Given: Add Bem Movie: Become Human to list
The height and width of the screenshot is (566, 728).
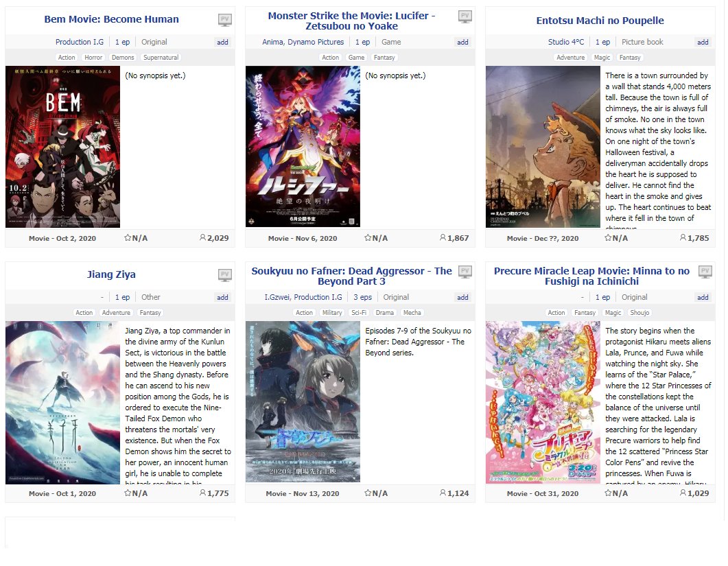Looking at the screenshot, I should 222,43.
